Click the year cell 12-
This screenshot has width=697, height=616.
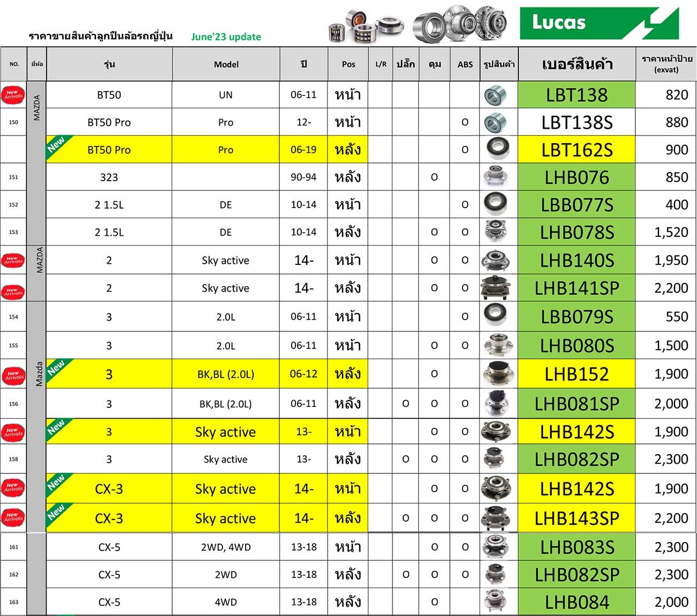point(303,122)
